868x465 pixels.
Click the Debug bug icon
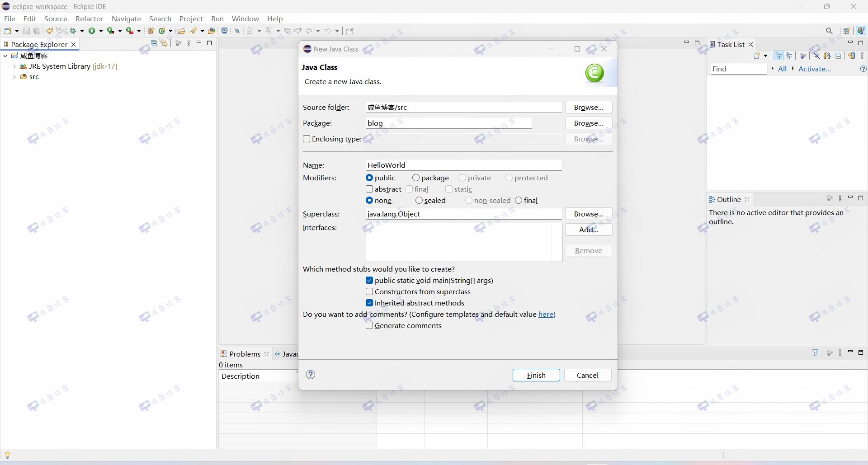click(73, 31)
